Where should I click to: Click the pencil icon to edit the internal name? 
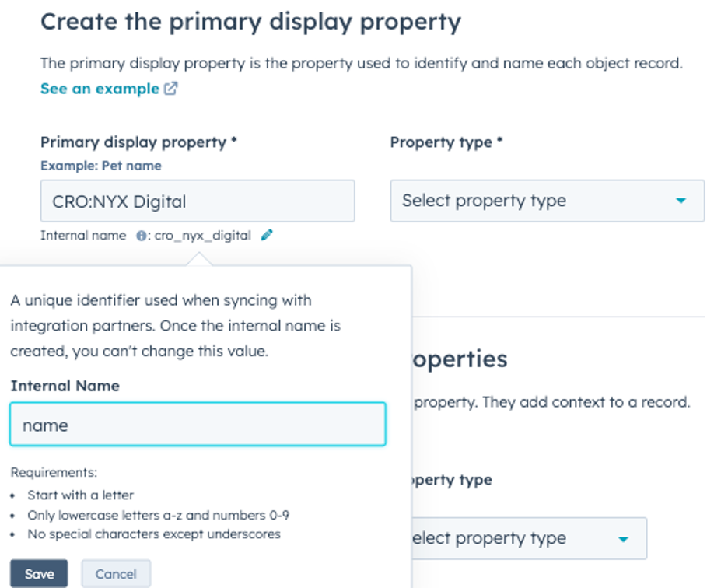click(x=267, y=235)
